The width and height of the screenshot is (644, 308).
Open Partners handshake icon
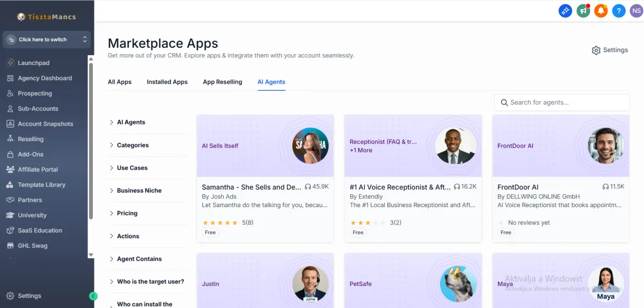coord(10,200)
